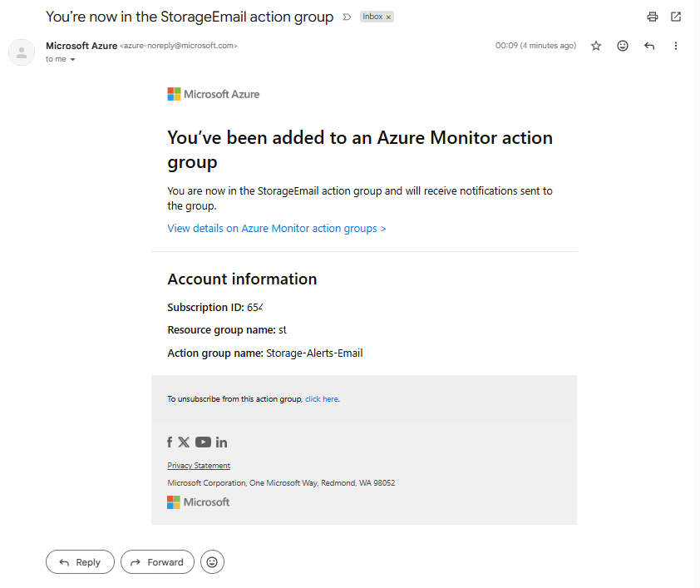Click the reply arrow icon in header
Image resolution: width=700 pixels, height=588 pixels.
click(649, 47)
